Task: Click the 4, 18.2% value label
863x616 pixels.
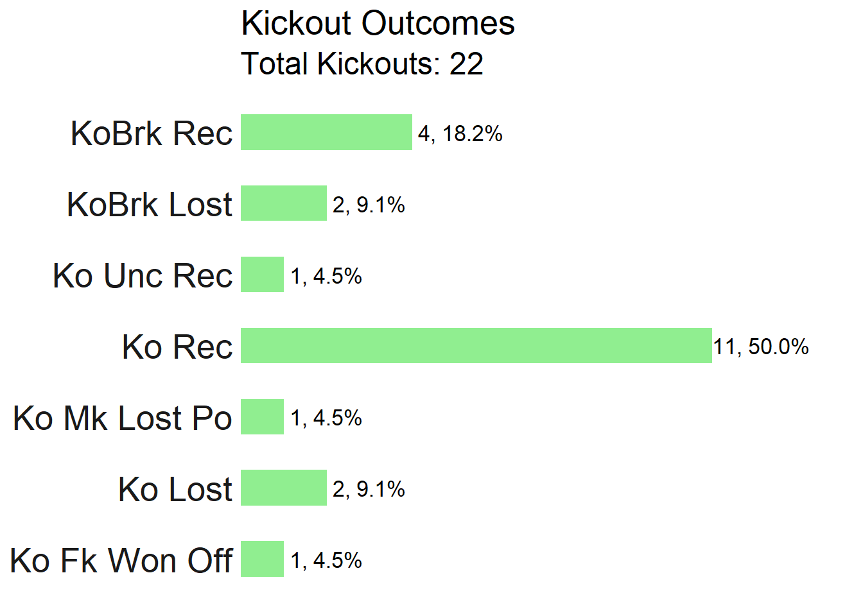Action: coord(460,133)
